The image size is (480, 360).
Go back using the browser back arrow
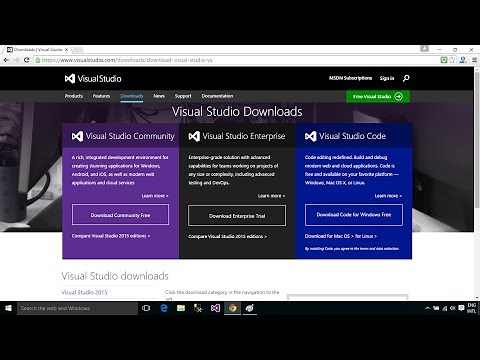click(6, 60)
